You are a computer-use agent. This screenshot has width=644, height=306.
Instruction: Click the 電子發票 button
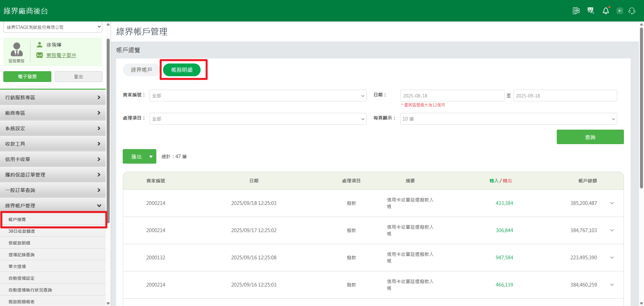pyautogui.click(x=27, y=77)
